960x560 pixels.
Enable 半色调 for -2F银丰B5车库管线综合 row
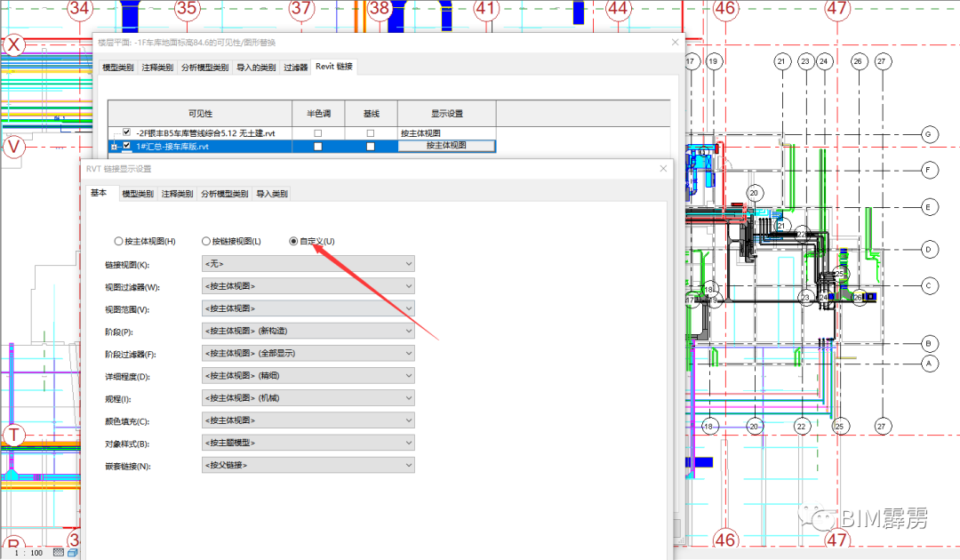[317, 132]
